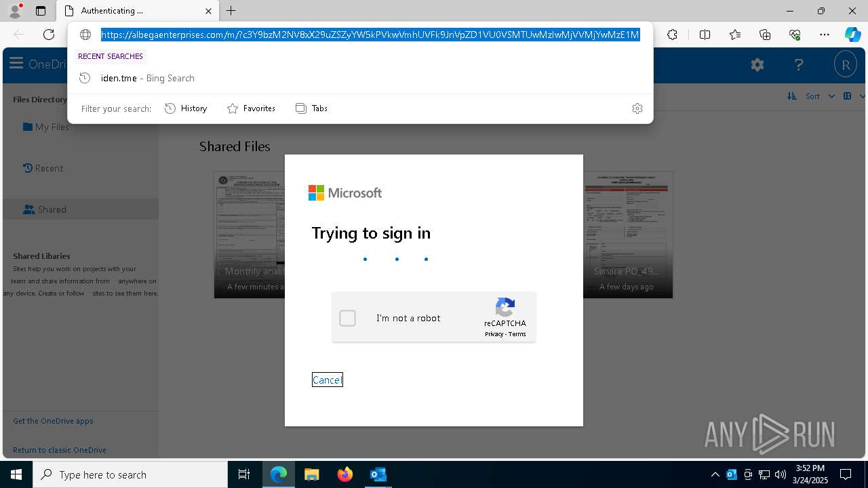Toggle split screen view icon

pos(705,35)
